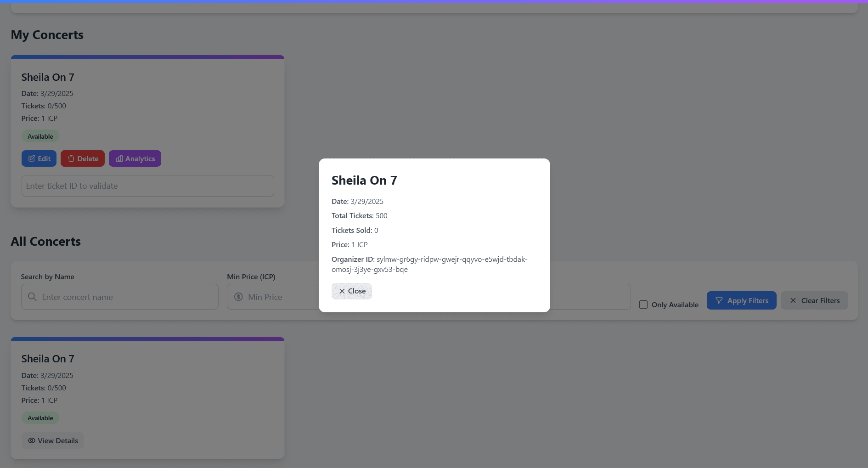Click the "Total Tickets: 500" line in dialog
The height and width of the screenshot is (468, 868).
(360, 216)
